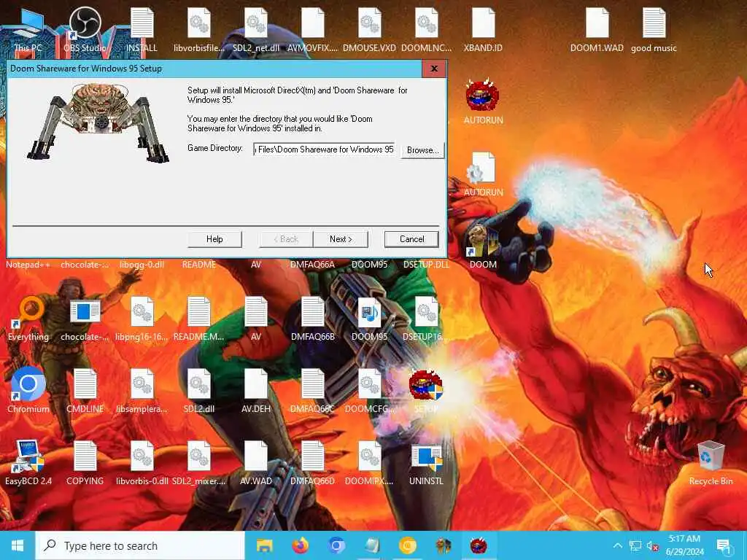
Task: Click Next in the Doom Shareware setup
Action: [x=341, y=239]
